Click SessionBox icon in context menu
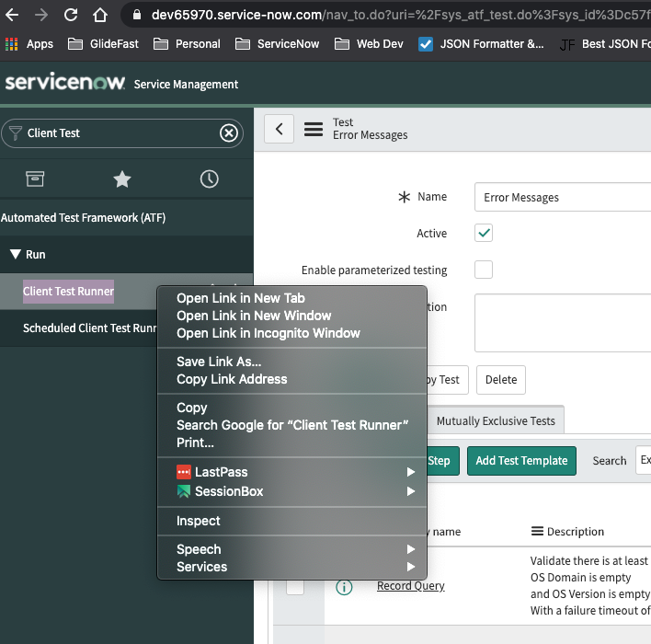Screen dimensions: 651x644 coord(184,491)
